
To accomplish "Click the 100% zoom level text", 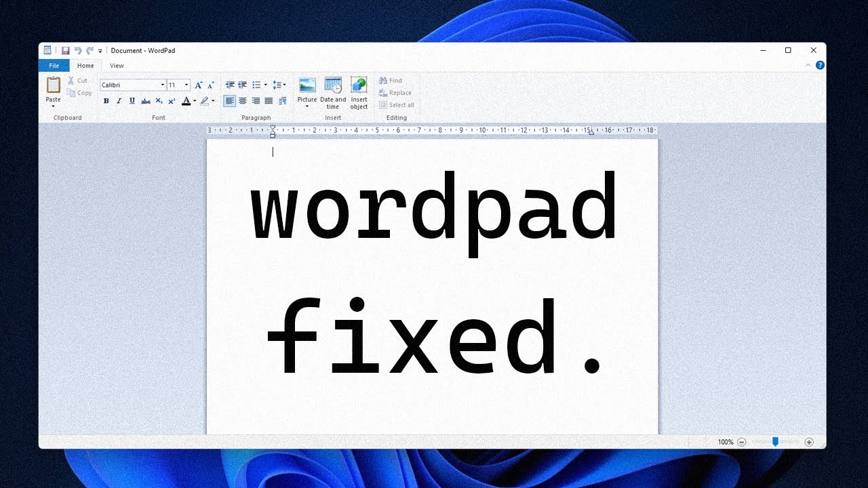I will click(x=726, y=442).
